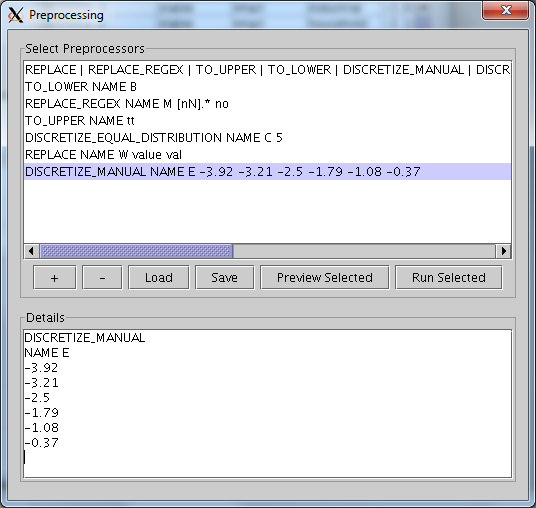Click Run Selected button

tap(449, 278)
